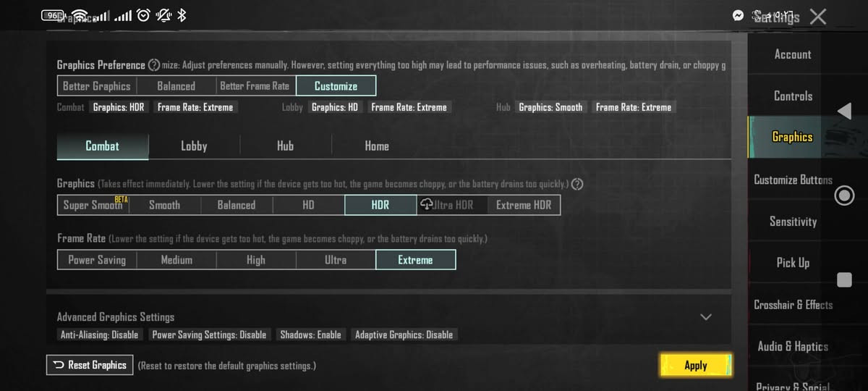Screen dimensions: 868x391
Task: Open Sensitivity settings in sidebar
Action: pos(793,222)
